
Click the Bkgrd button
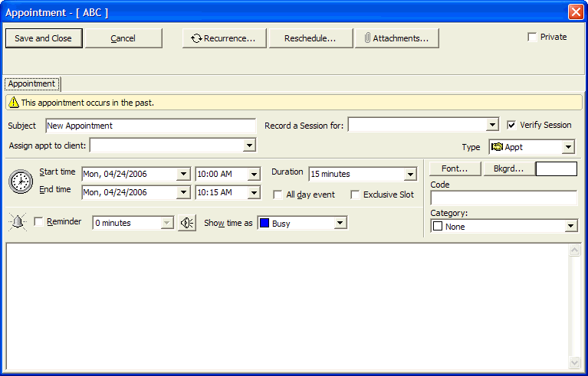coord(509,169)
